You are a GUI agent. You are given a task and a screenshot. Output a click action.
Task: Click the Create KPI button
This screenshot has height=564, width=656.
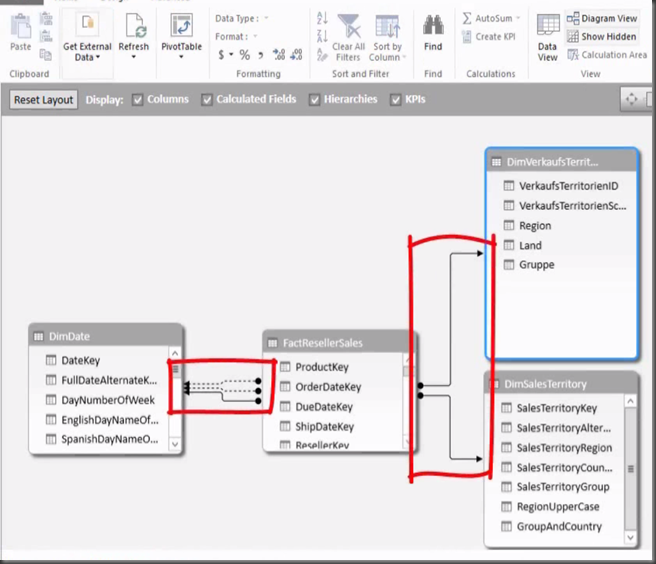pyautogui.click(x=489, y=37)
